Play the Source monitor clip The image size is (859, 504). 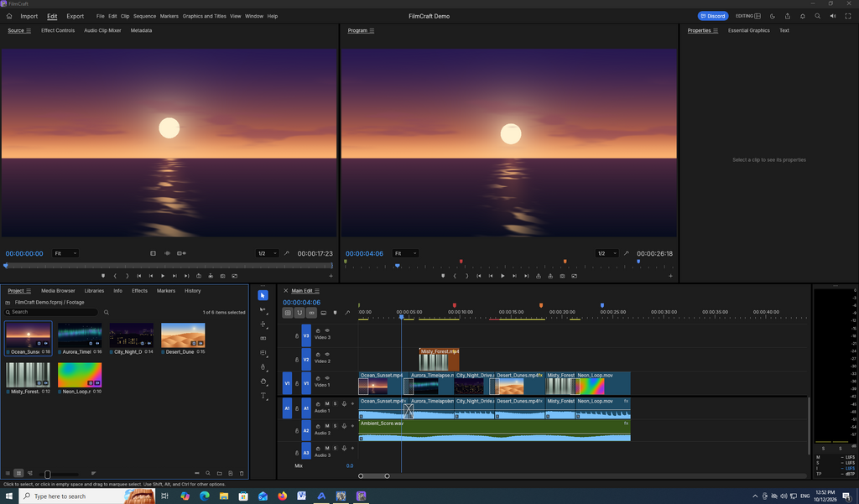coord(163,276)
